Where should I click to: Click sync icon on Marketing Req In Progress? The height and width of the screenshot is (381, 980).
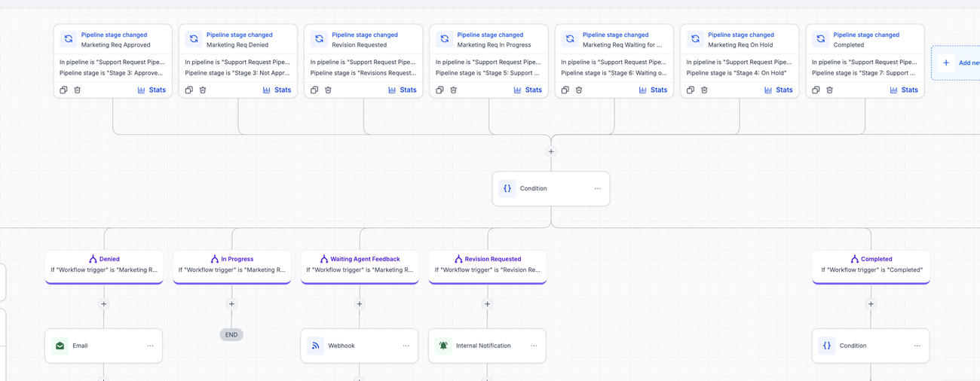click(445, 39)
